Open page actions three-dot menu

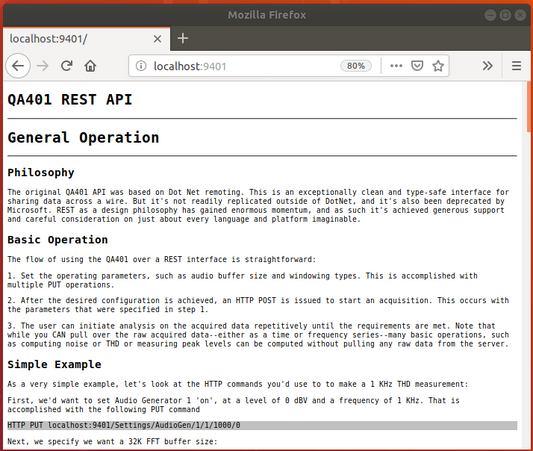(396, 66)
